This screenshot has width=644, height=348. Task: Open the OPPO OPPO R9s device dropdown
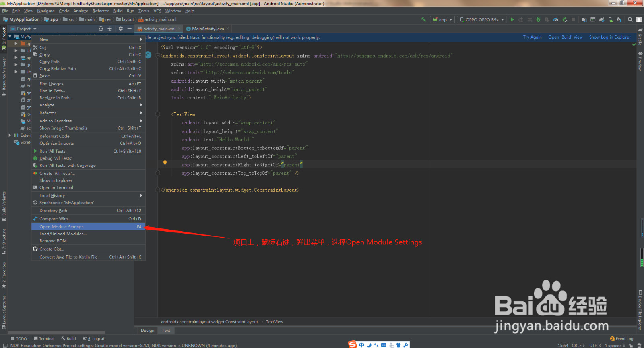point(482,19)
